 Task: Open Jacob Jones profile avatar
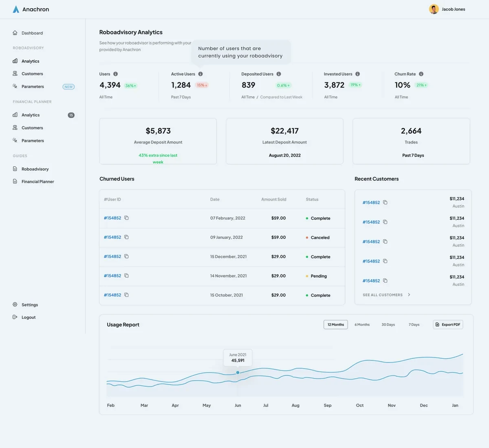pos(434,9)
